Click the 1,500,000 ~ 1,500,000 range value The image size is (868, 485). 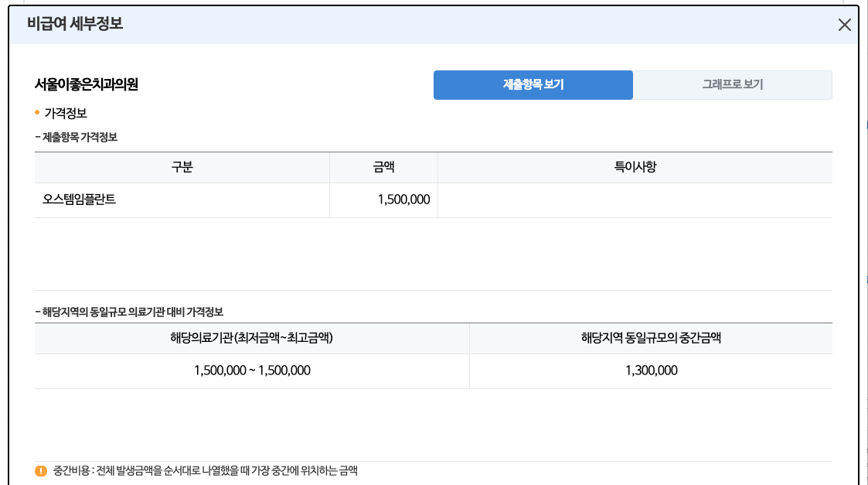(251, 371)
